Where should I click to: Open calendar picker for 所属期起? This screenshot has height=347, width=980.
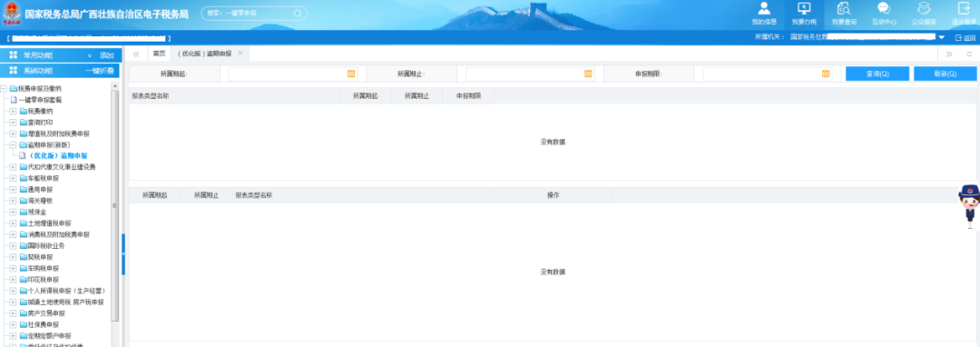(x=351, y=74)
